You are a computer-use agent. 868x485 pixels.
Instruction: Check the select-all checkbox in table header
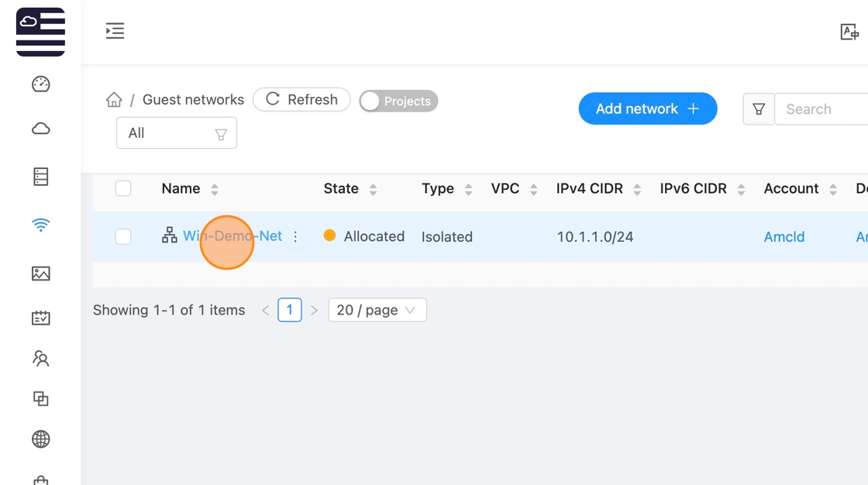click(123, 188)
